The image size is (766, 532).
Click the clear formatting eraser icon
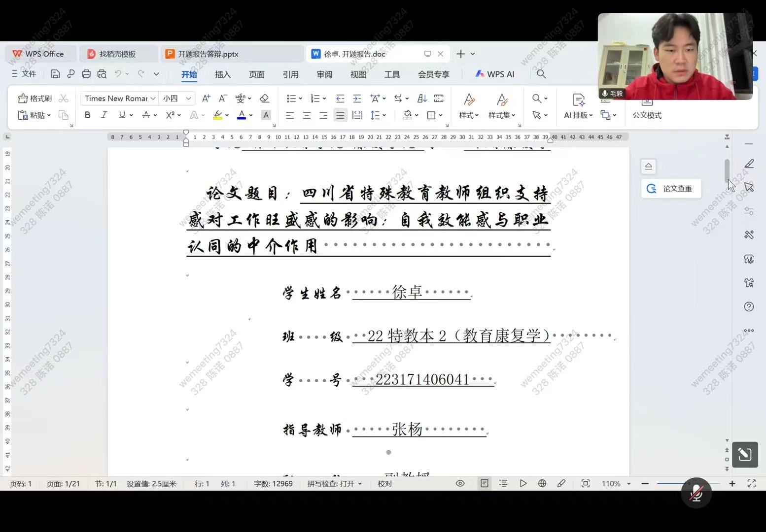[x=264, y=99]
